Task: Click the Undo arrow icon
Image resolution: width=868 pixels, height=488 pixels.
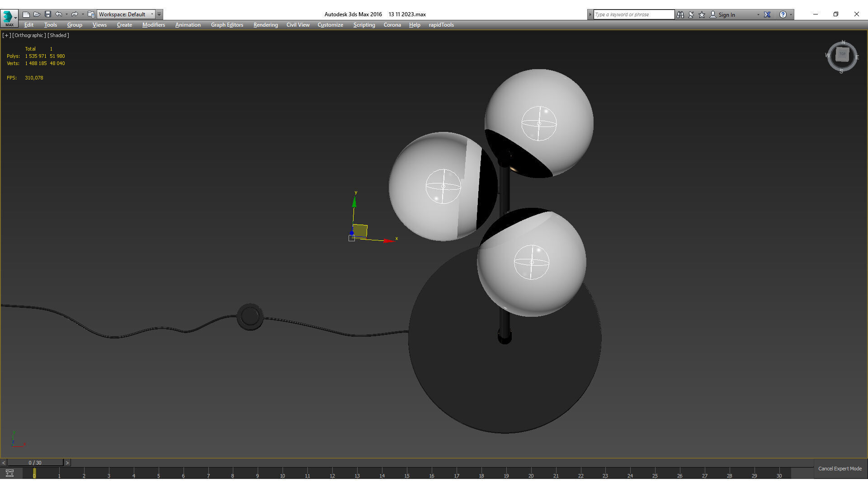Action: tap(58, 14)
